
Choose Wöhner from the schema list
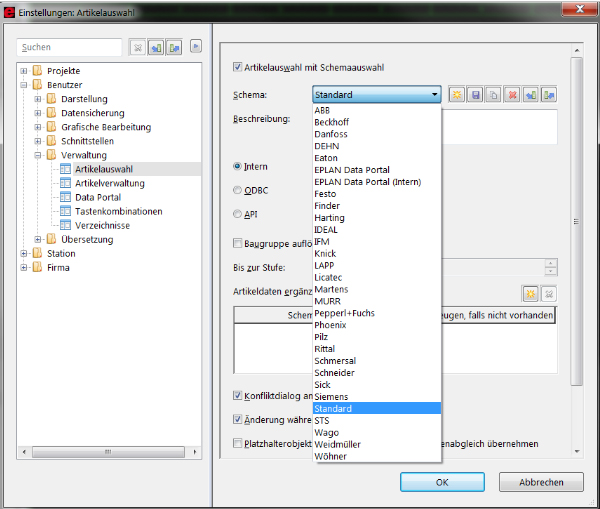pos(377,456)
